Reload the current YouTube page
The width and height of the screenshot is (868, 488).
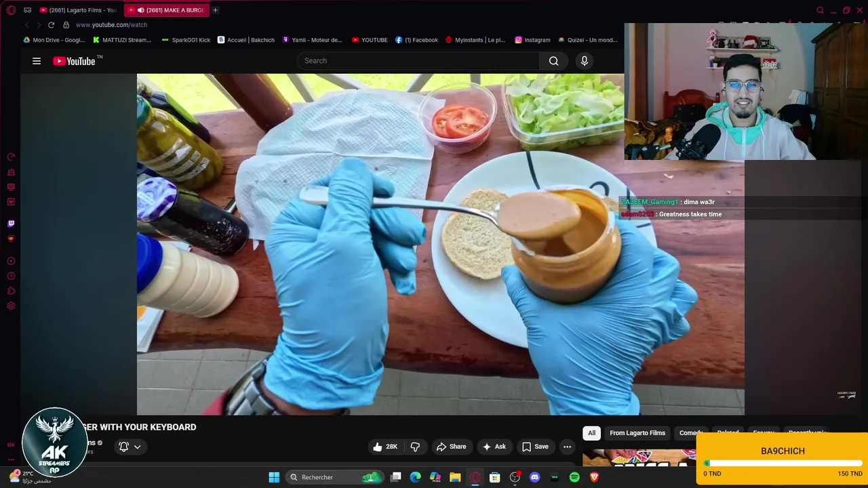51,25
